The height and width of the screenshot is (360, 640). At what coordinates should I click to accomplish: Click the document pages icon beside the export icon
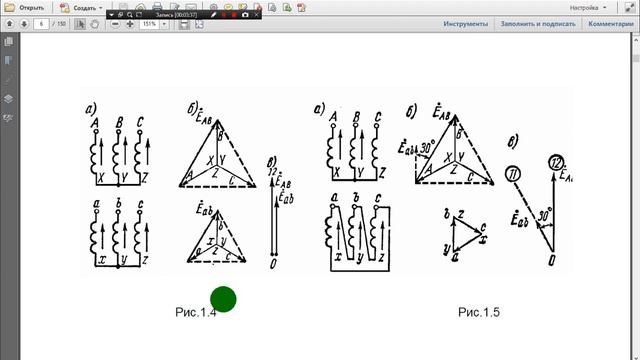click(x=272, y=7)
